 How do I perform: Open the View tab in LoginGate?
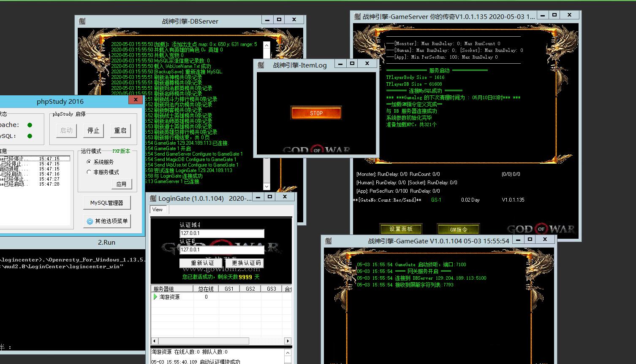point(158,210)
